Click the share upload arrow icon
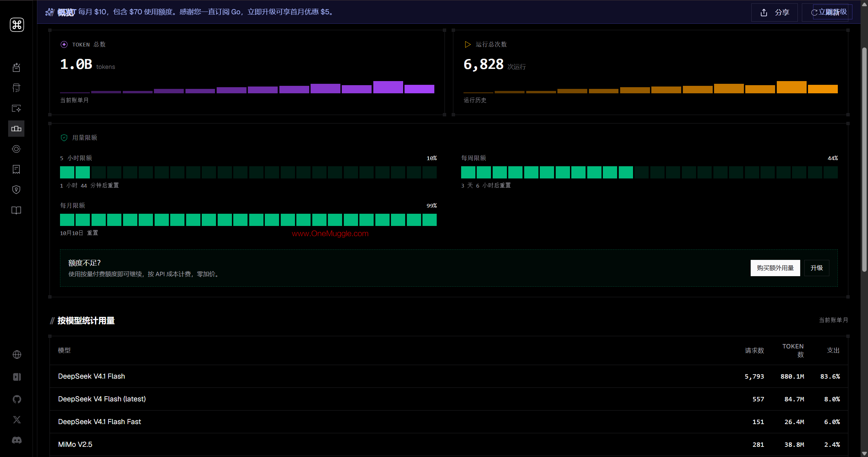 pos(764,13)
